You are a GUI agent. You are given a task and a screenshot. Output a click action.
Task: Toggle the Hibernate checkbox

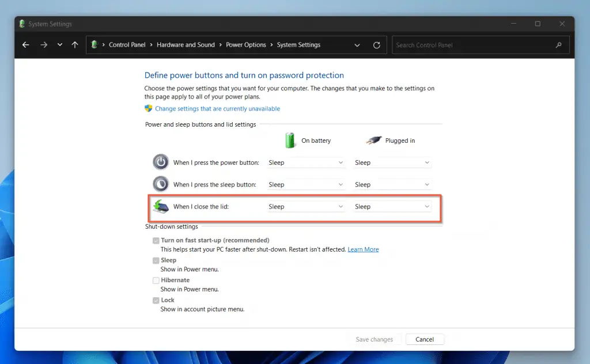click(x=156, y=280)
